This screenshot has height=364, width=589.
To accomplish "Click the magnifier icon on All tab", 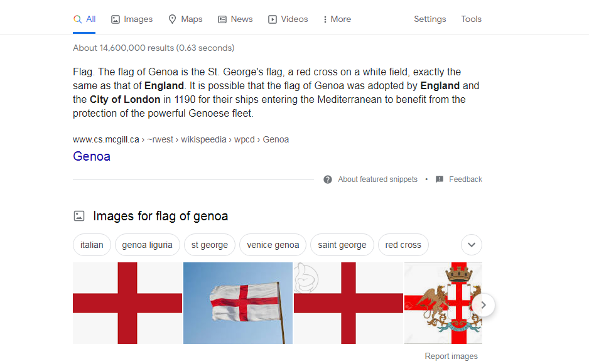I will tap(77, 19).
